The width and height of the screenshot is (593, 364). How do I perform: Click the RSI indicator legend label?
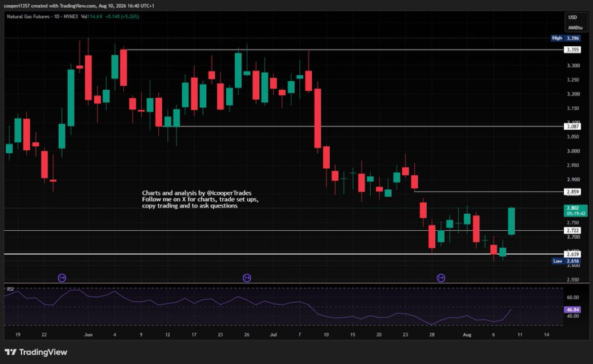[x=10, y=289]
